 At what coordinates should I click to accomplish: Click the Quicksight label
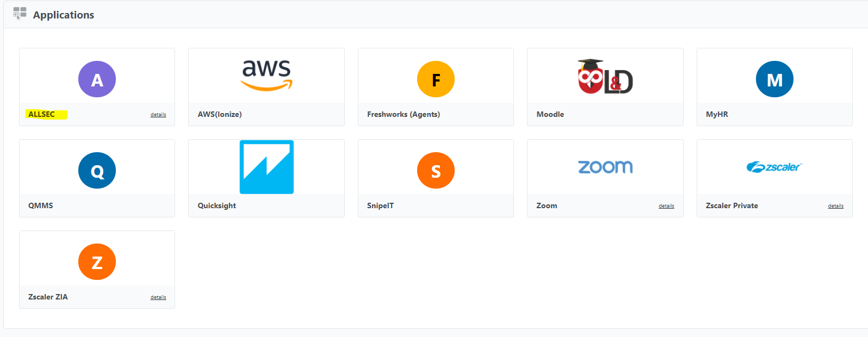[x=217, y=205]
